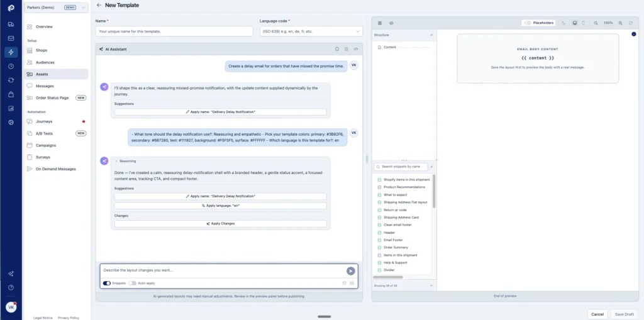Click the circular arrows icon in the dark sidebar
The image size is (644, 320).
coord(11,80)
